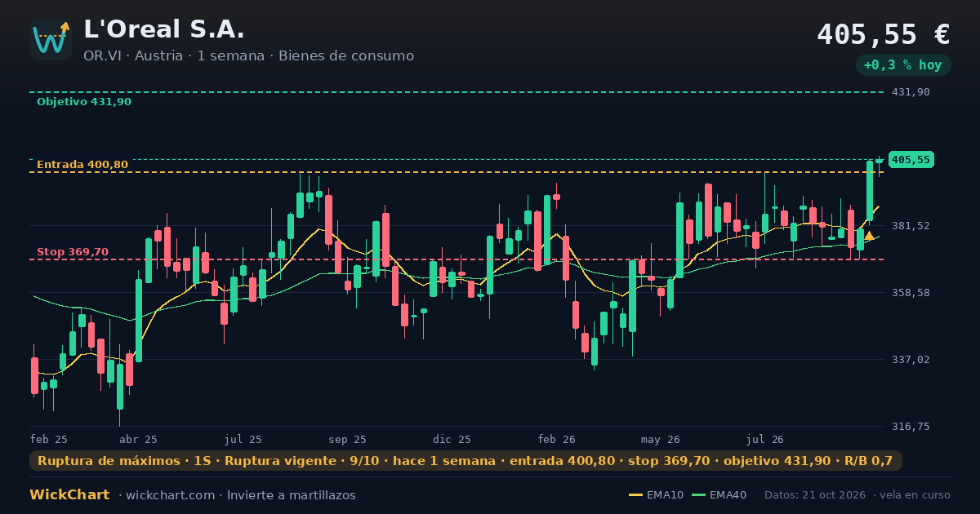Click the +0,3 % hoy badge
980x514 pixels.
point(902,65)
